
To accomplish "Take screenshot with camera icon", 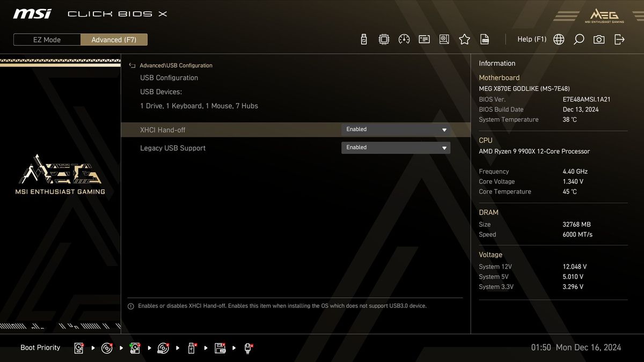I will pos(599,39).
